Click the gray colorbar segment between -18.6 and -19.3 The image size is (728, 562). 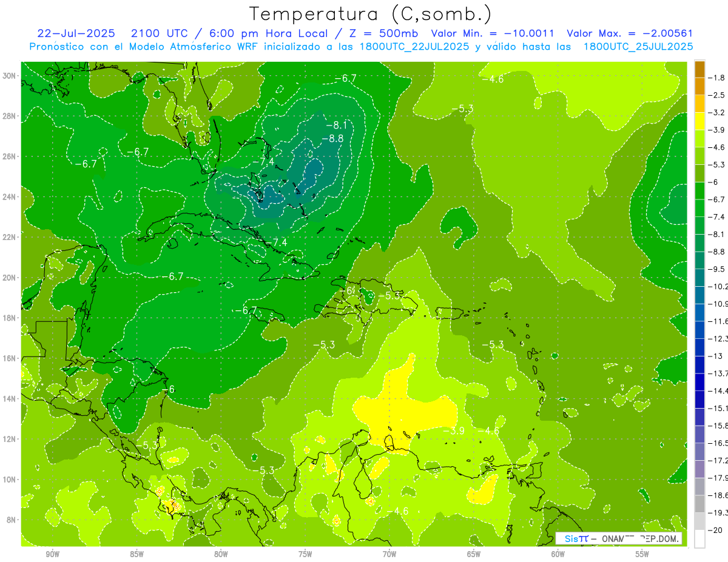(x=700, y=504)
